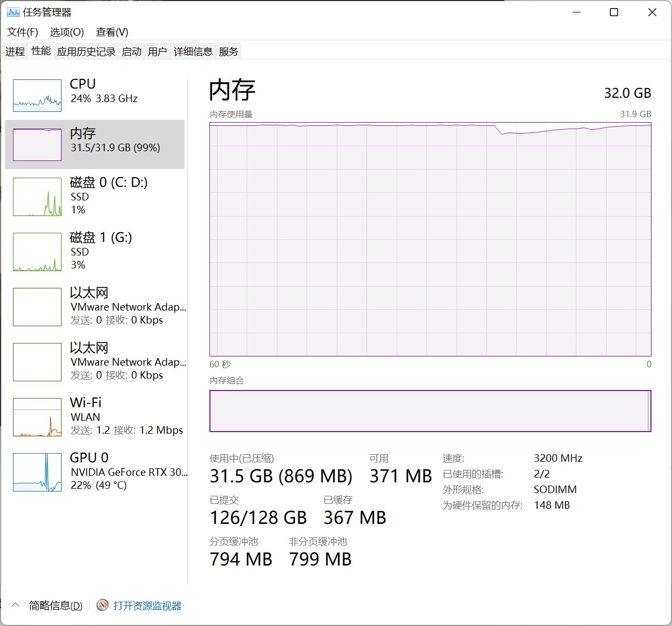
Task: Select first VMware 以太网 adapter graph
Action: tap(37, 307)
